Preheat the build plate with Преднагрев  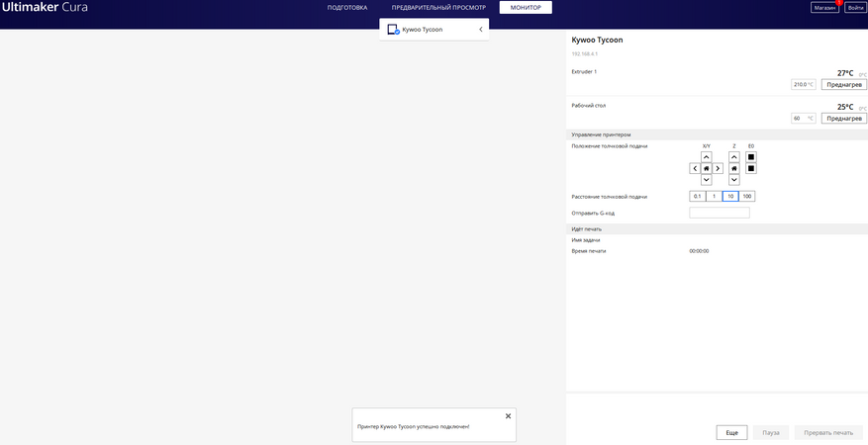coord(843,119)
